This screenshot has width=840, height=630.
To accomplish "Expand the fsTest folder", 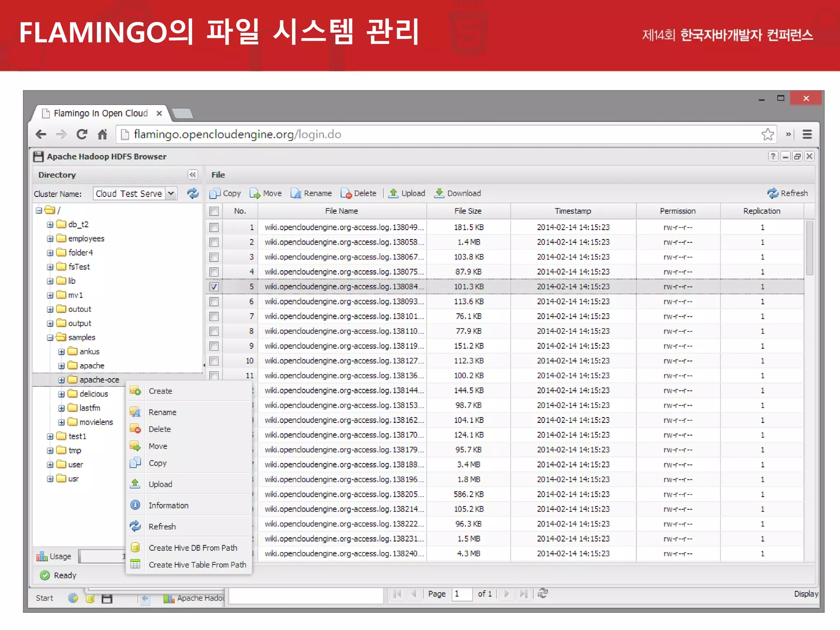I will (x=50, y=267).
